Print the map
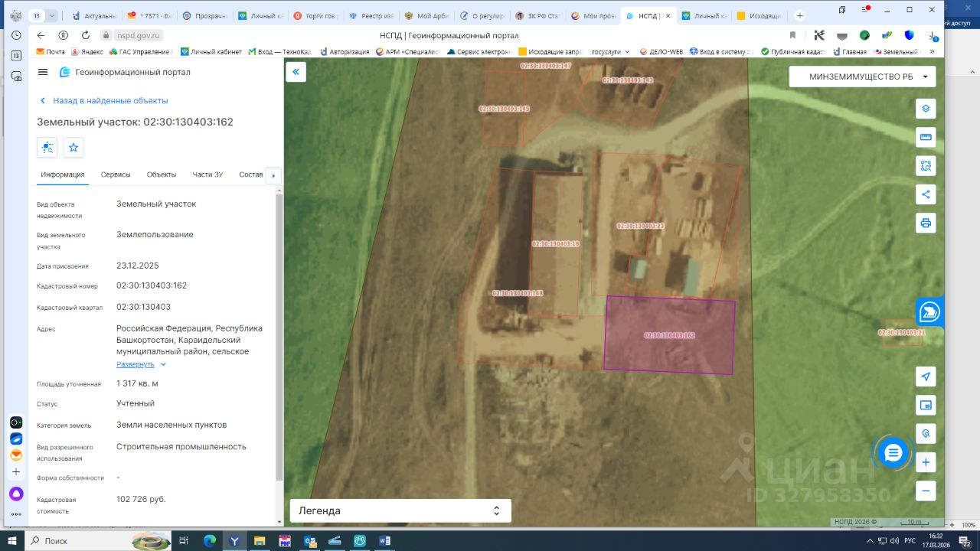Viewport: 980px width, 551px height. [x=926, y=223]
